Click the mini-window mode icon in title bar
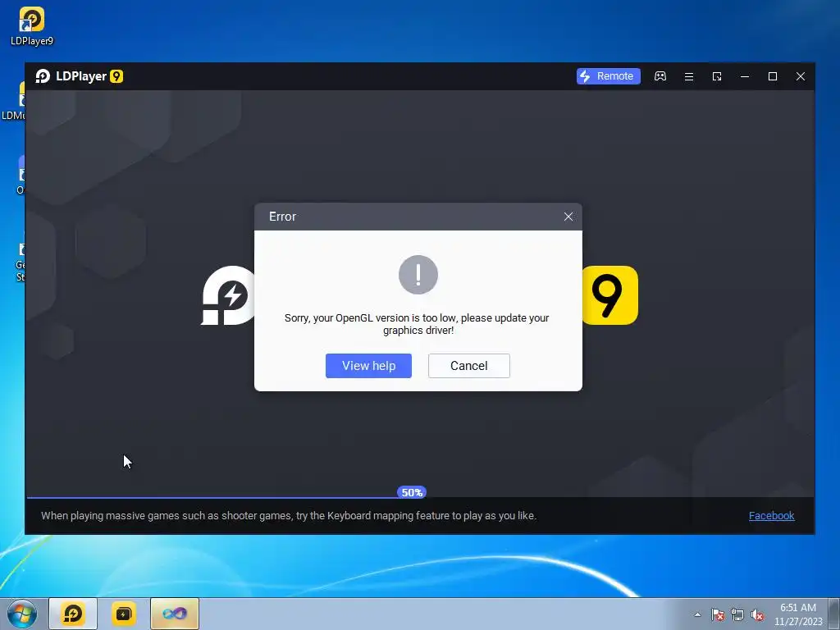The height and width of the screenshot is (630, 840). pyautogui.click(x=717, y=76)
